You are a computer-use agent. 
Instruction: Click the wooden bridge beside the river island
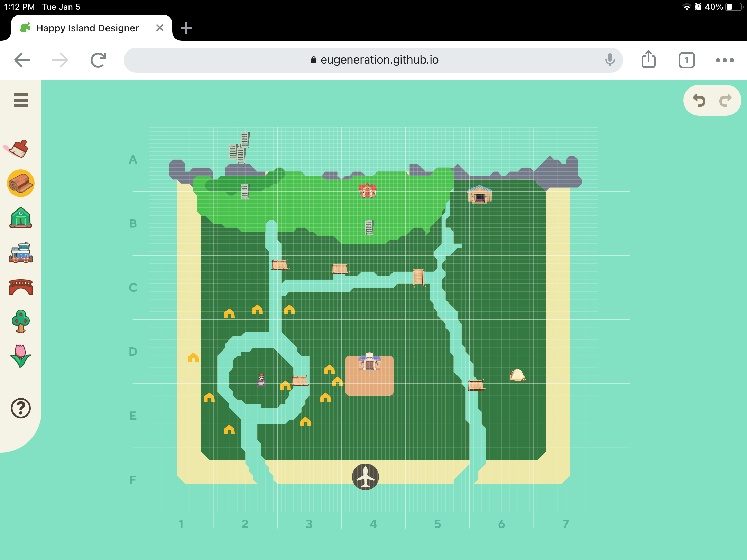(x=300, y=381)
